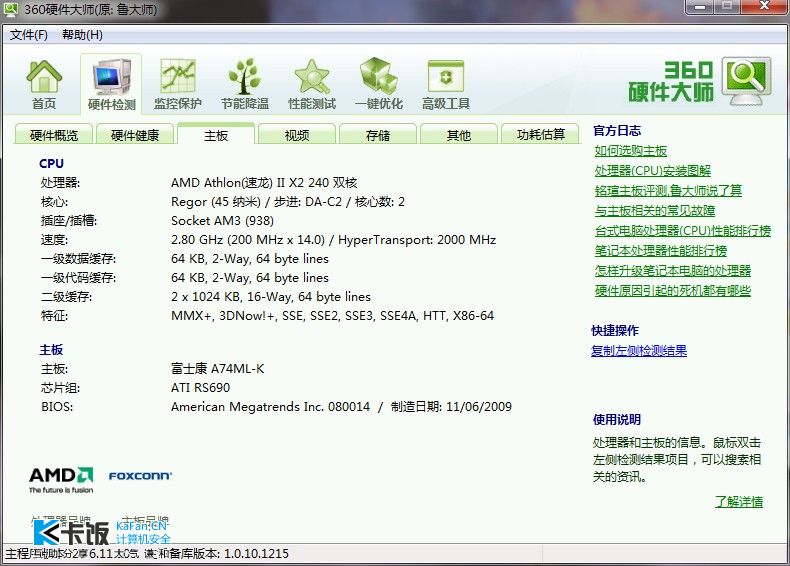Click the 官方日志 heading
Screen dimensions: 790x566
point(617,131)
